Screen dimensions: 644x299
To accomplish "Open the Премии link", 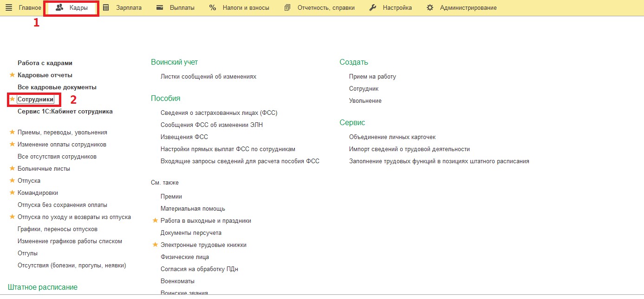I will [x=171, y=196].
